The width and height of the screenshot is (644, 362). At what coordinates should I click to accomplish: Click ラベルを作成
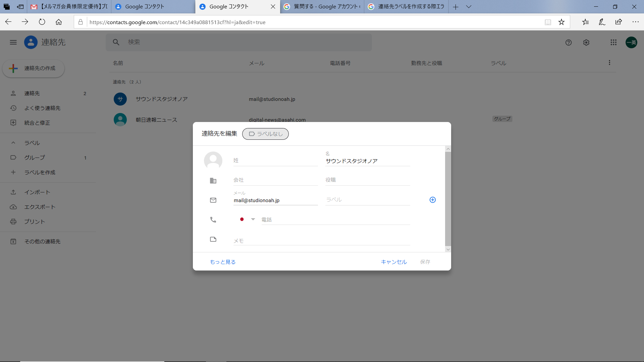tap(48, 172)
